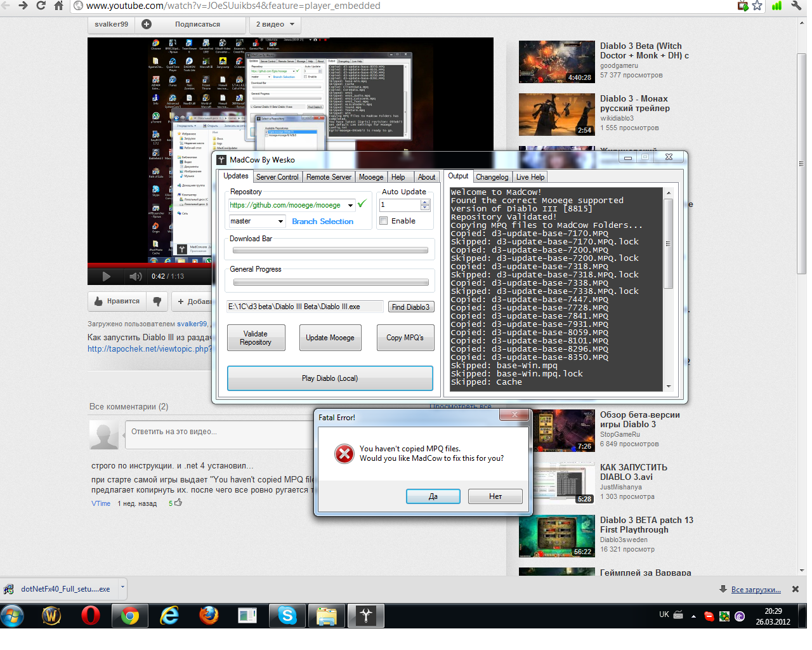Switch to the About tab
This screenshot has height=650, width=812.
(x=426, y=177)
